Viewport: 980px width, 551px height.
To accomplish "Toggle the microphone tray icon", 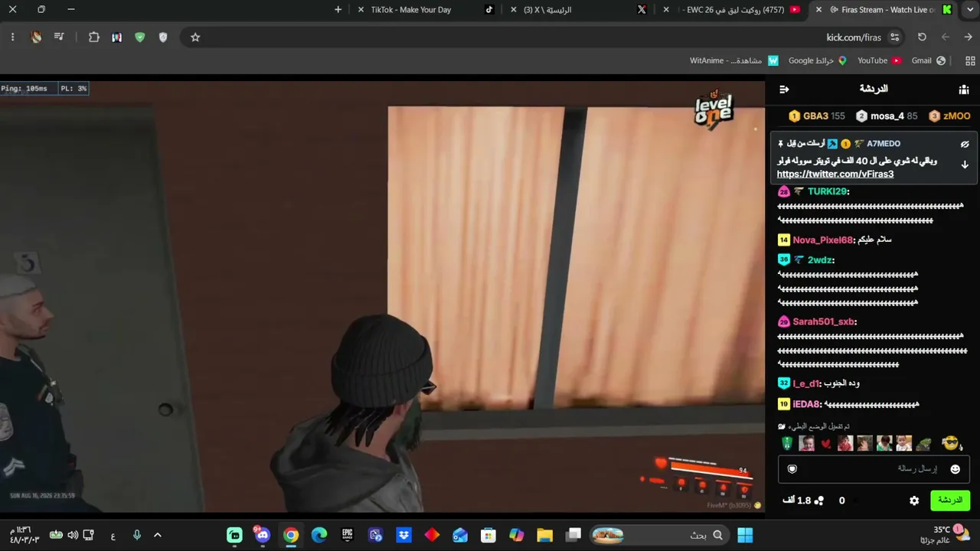I will 136,535.
